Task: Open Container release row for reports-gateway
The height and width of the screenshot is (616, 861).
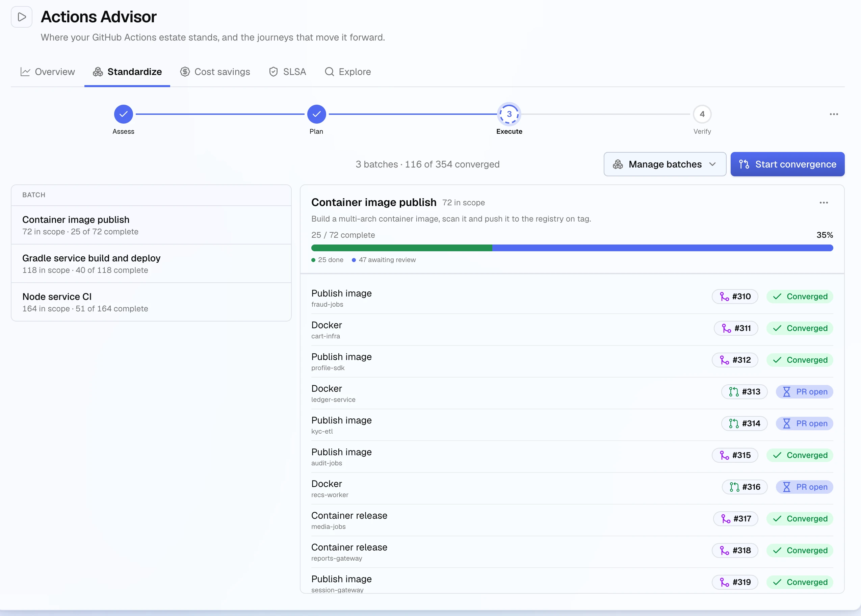Action: click(572, 552)
